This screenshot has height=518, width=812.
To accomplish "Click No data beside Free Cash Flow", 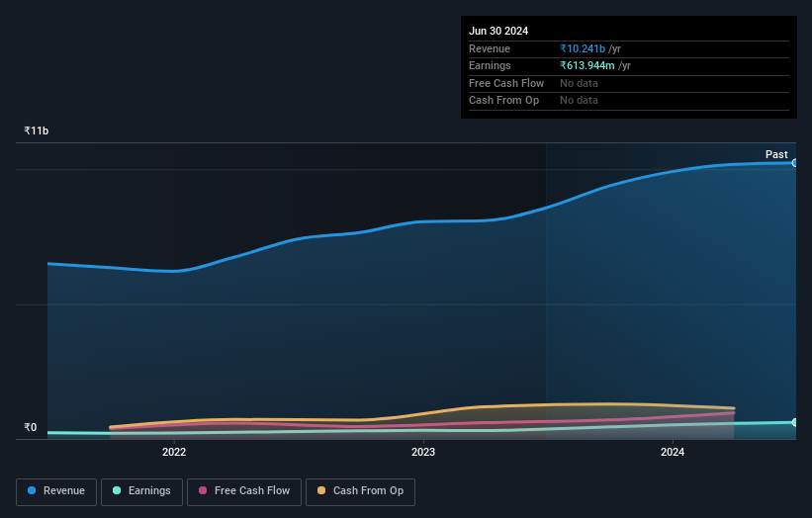I will [x=579, y=83].
